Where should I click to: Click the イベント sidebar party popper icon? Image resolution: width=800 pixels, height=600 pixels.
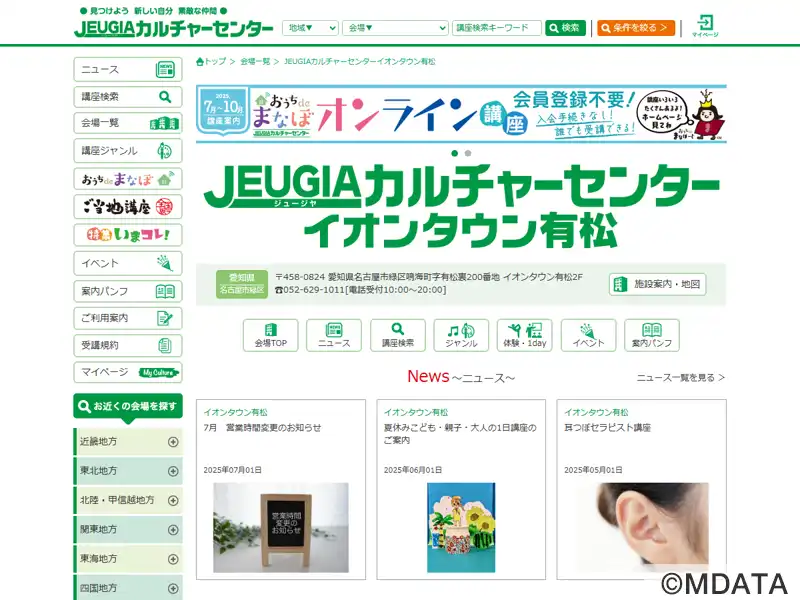coord(165,263)
